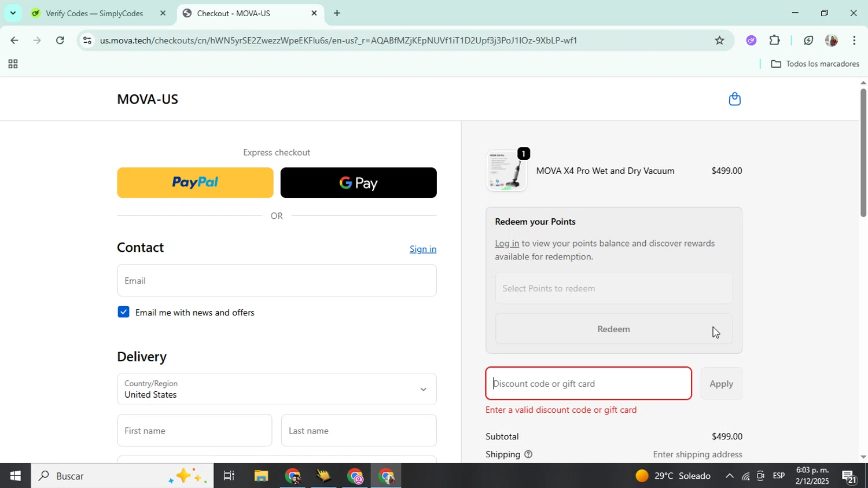Click the page vertical scrollbar
Image resolution: width=868 pixels, height=488 pixels.
[863, 153]
